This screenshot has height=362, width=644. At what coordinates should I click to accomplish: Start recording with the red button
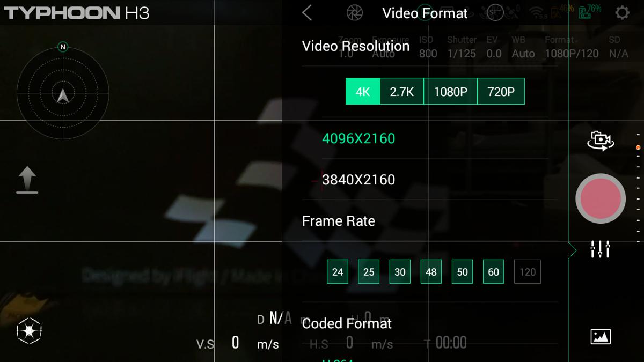[601, 198]
